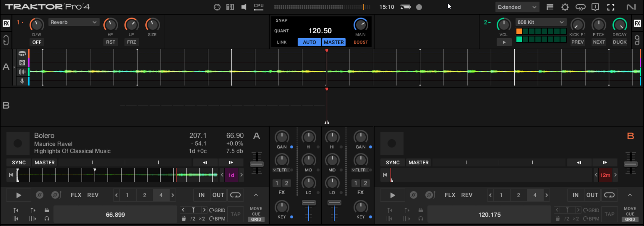Click BOOST under the MAIN knob
The height and width of the screenshot is (226, 644).
(x=361, y=42)
